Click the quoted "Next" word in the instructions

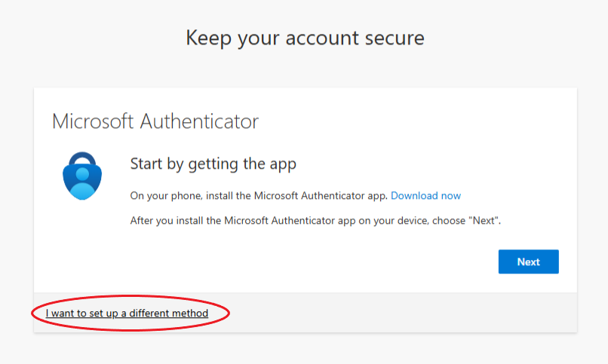[x=483, y=220]
